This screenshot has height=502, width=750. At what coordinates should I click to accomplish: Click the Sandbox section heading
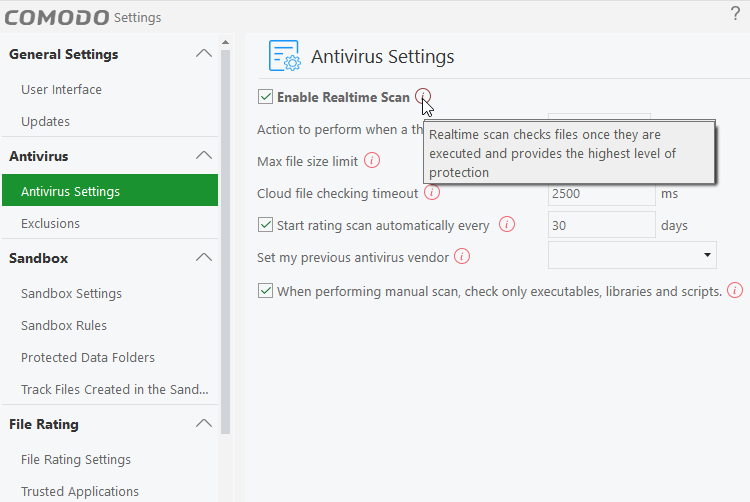coord(39,258)
